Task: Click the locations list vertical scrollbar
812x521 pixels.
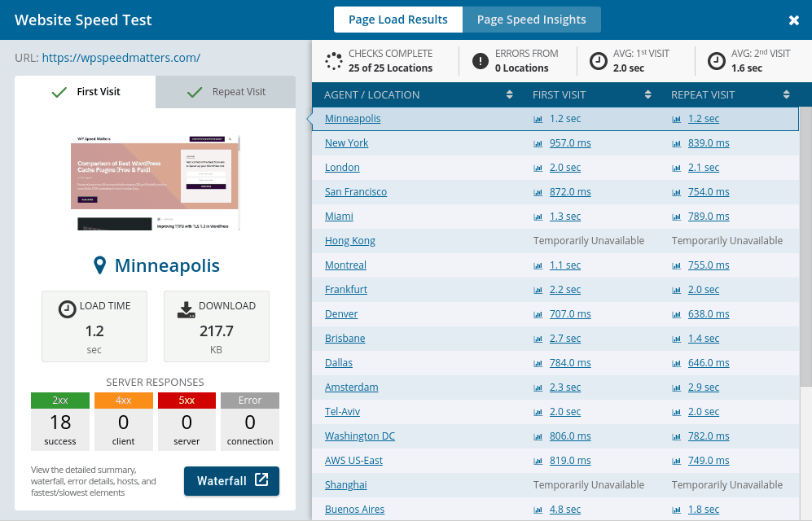Action: [x=805, y=247]
